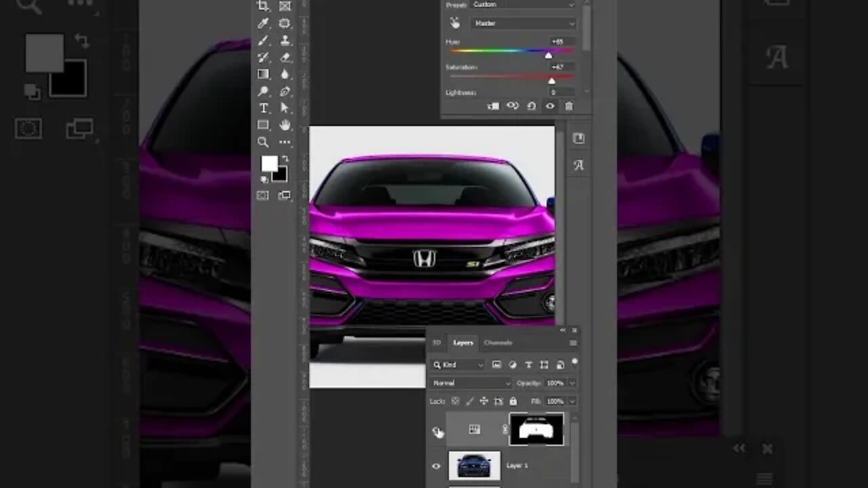This screenshot has width=868, height=488.
Task: Toggle layer filtering on or off
Action: (x=575, y=363)
